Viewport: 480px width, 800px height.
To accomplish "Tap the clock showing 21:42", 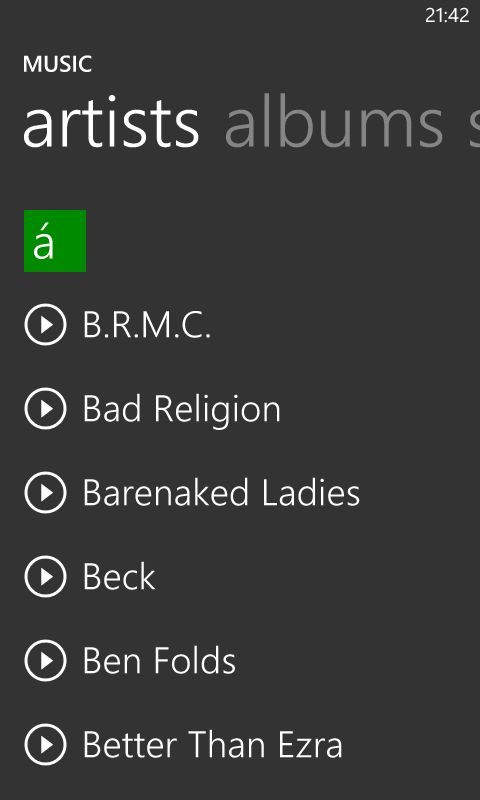I will pyautogui.click(x=447, y=15).
